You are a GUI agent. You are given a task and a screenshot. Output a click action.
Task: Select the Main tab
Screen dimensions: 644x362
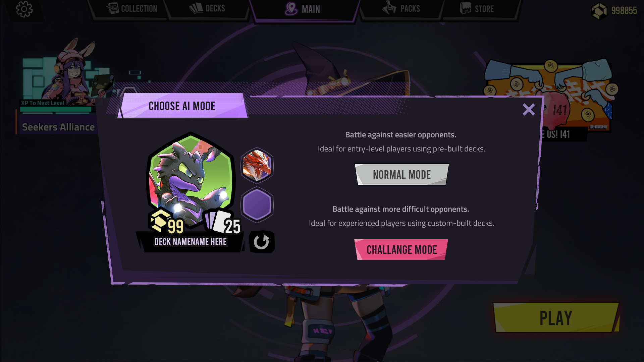303,9
